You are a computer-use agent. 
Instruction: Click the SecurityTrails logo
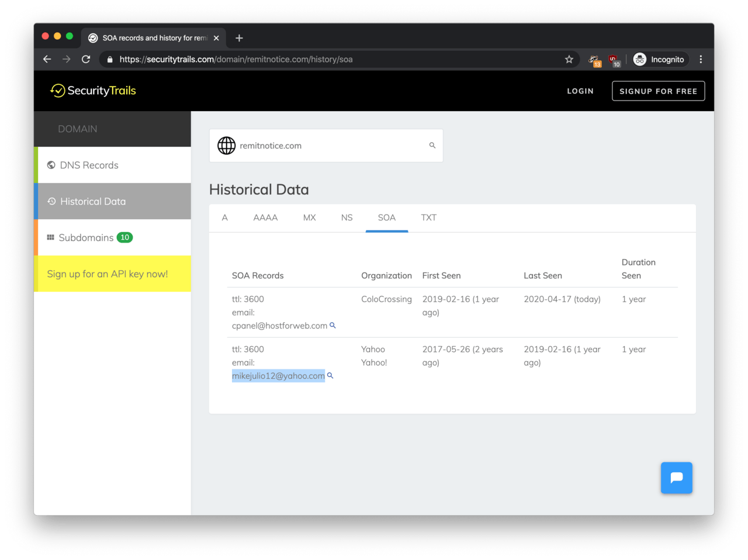coord(93,91)
